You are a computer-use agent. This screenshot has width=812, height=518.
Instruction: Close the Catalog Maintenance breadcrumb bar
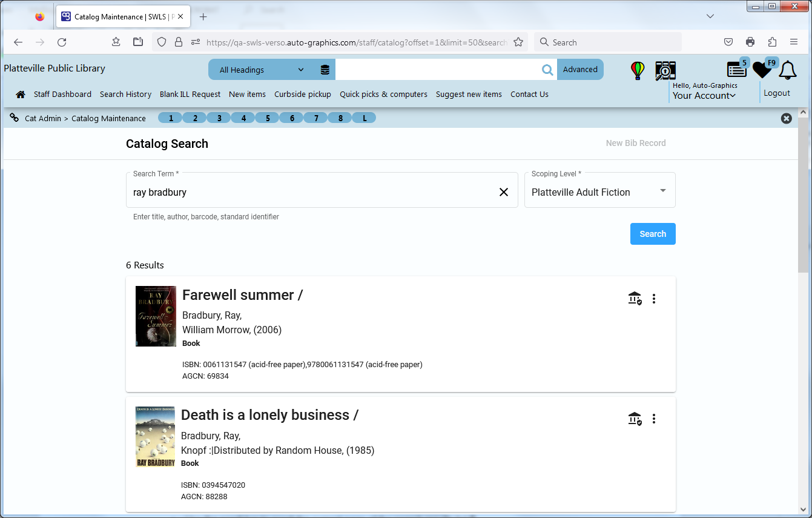coord(786,119)
